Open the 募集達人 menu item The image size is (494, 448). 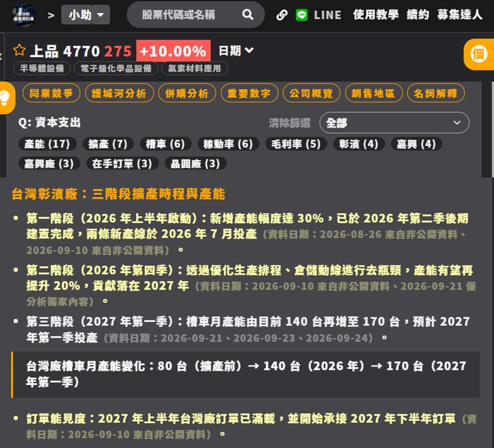[x=460, y=15]
